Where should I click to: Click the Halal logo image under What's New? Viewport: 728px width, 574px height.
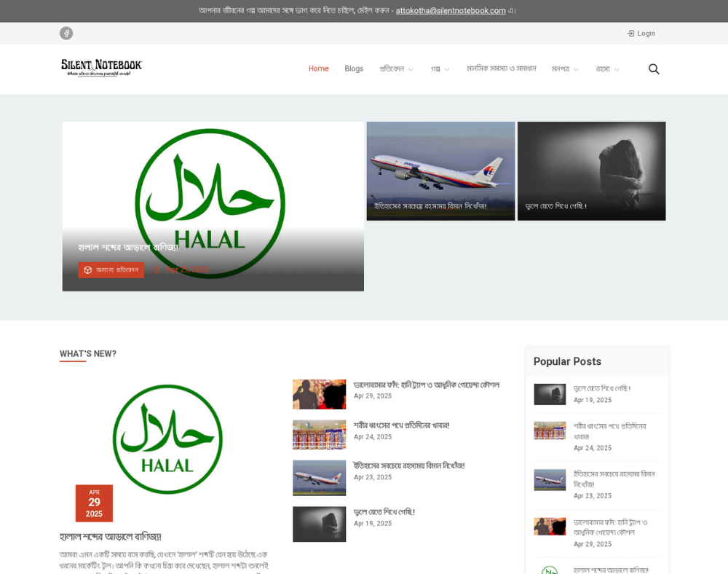click(x=167, y=439)
